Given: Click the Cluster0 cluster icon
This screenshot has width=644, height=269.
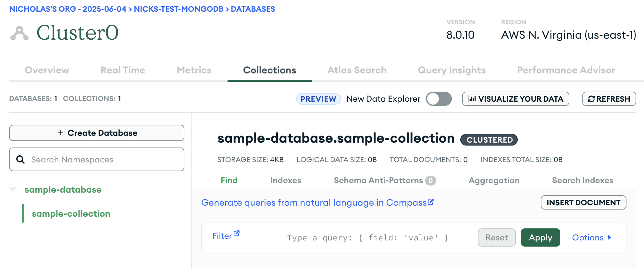Looking at the screenshot, I should pos(19,33).
